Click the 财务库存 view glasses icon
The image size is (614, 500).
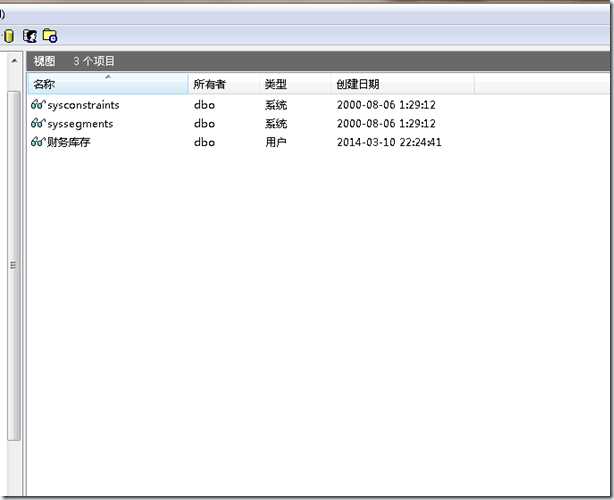coord(38,142)
